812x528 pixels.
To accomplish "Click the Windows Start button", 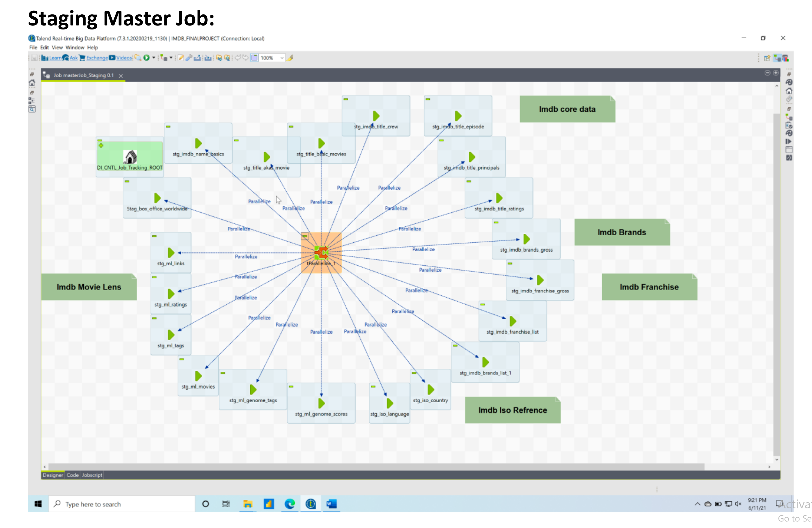I will coord(38,504).
